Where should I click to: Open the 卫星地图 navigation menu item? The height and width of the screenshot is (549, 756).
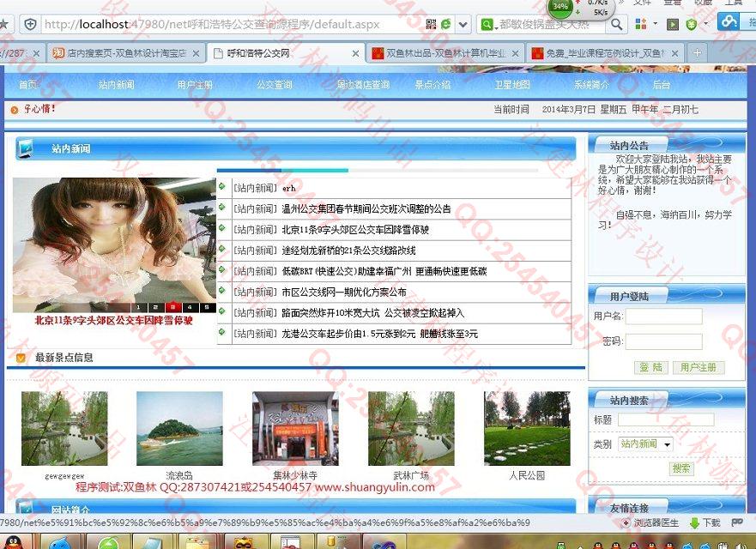pyautogui.click(x=512, y=85)
